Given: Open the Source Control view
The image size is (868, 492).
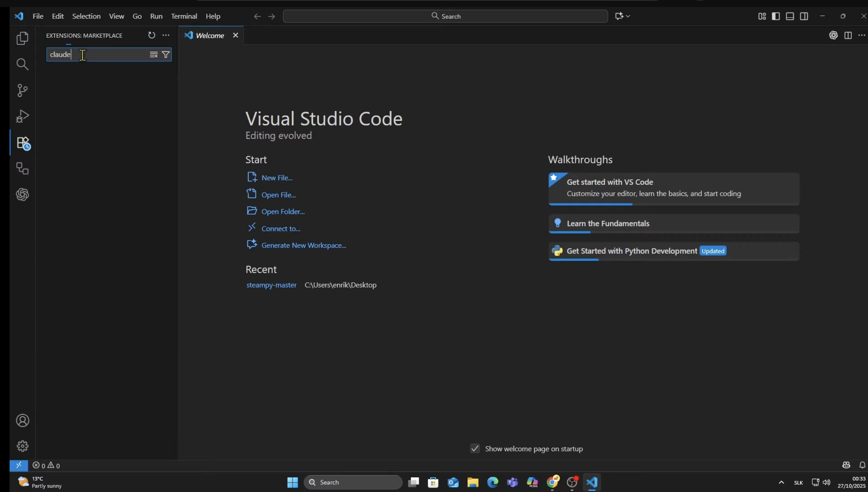Looking at the screenshot, I should 22,91.
